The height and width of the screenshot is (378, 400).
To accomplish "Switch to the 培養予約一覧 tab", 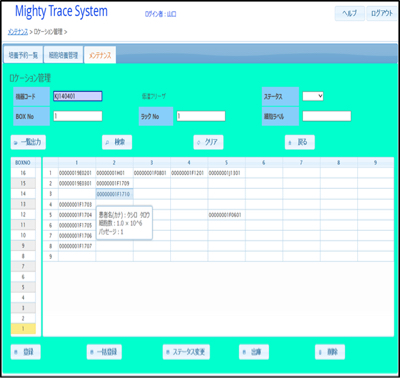I will click(23, 55).
